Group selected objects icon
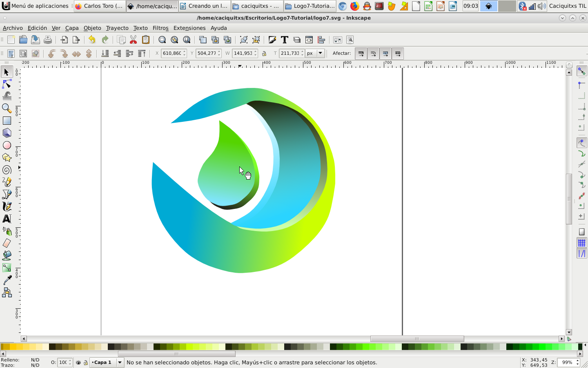588x368 pixels. 244,40
